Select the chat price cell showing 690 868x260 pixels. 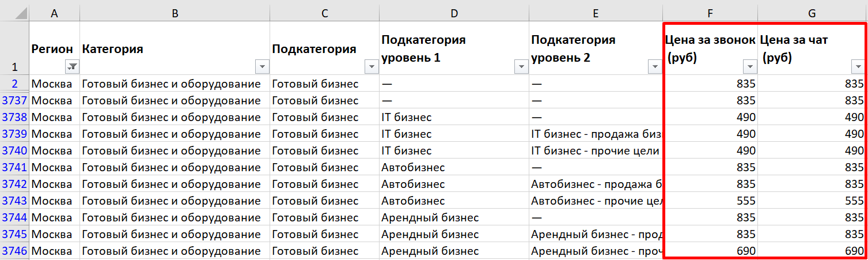click(x=812, y=251)
